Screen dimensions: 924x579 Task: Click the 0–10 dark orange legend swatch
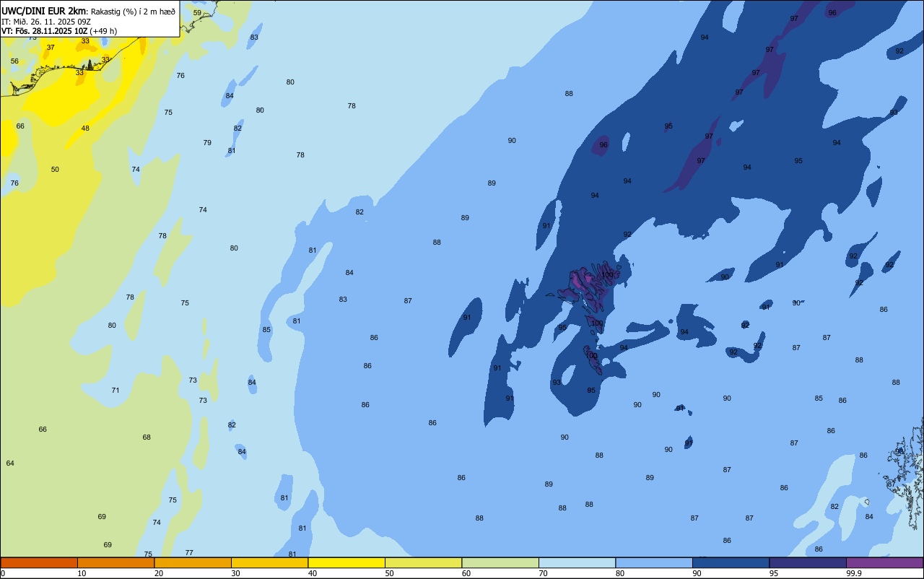tap(39, 562)
